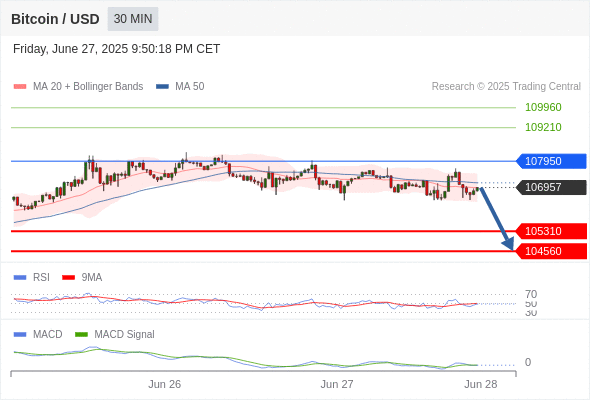This screenshot has width=590, height=400.
Task: Select the red 104560 support price tag
Action: pyautogui.click(x=551, y=251)
